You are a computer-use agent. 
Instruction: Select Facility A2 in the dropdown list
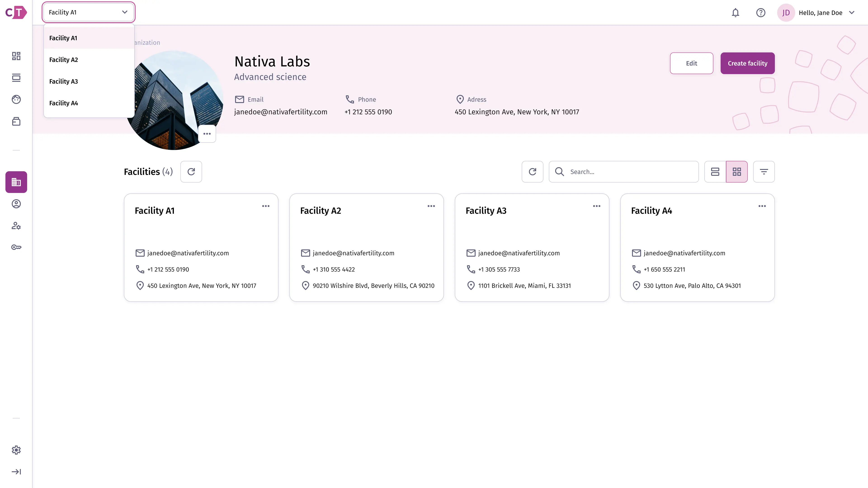(89, 60)
